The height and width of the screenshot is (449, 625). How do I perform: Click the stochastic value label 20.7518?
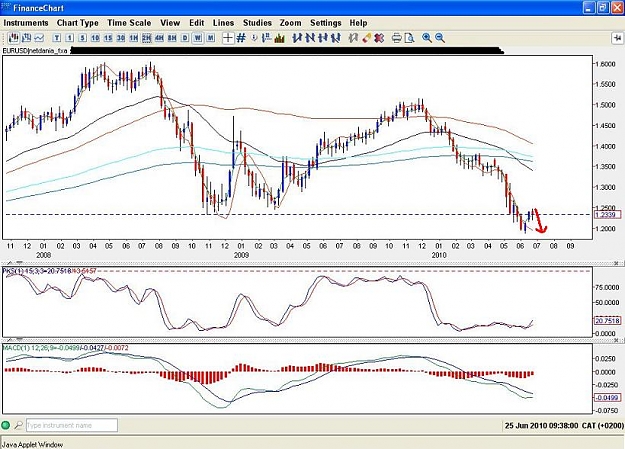pos(608,320)
